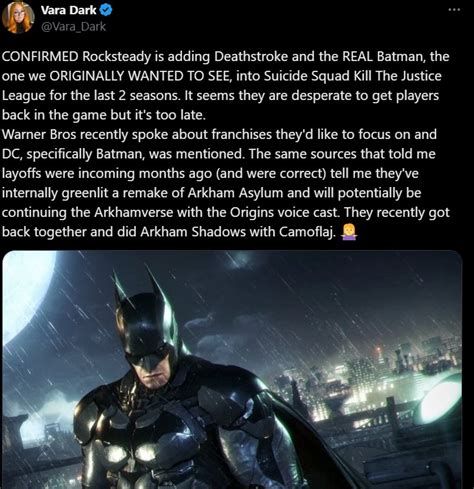Click the word CONFIRMED in the tweet

pos(40,56)
